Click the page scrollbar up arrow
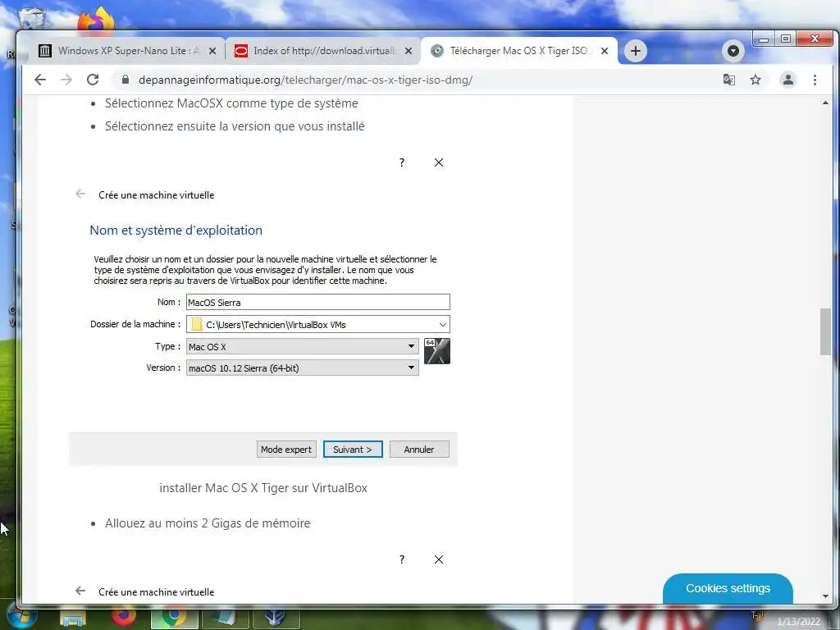 pyautogui.click(x=825, y=103)
